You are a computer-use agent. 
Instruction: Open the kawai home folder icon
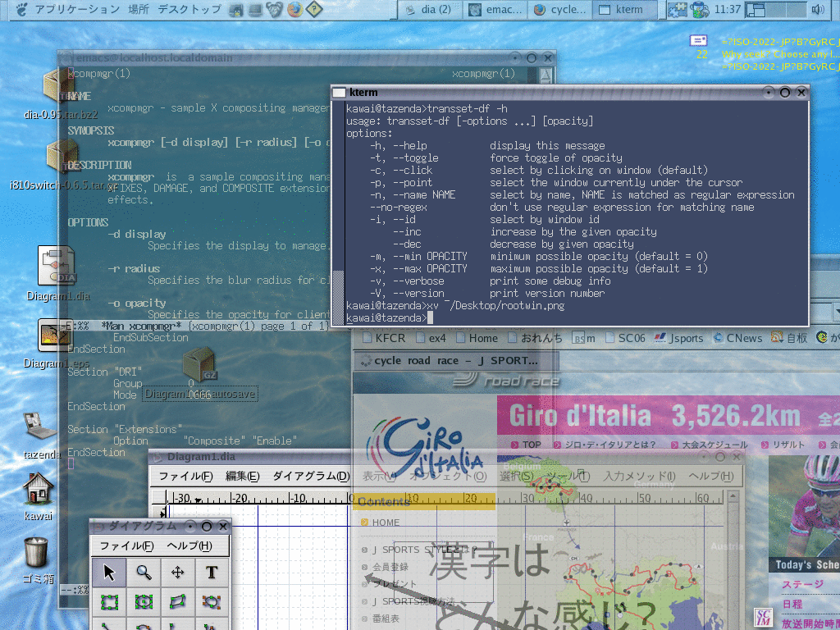[38, 489]
